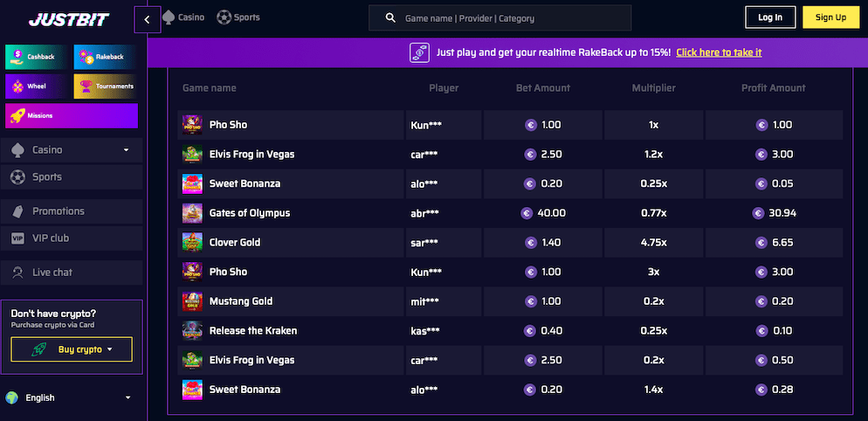Follow the 'Click here to take it' link
The width and height of the screenshot is (868, 421).
pyautogui.click(x=719, y=52)
